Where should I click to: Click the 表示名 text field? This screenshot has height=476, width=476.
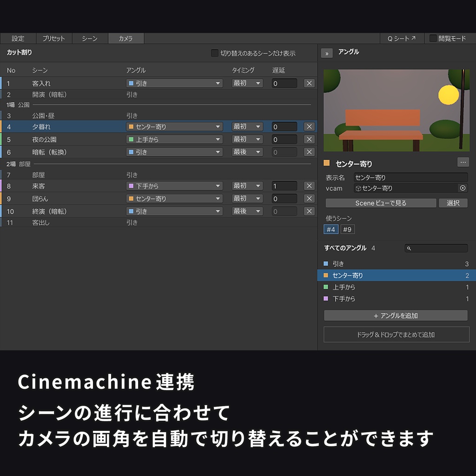pos(411,178)
